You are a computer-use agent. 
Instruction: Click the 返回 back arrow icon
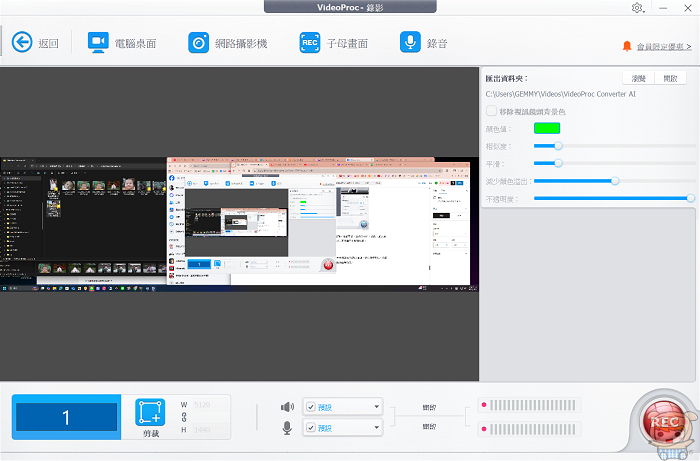tap(22, 42)
